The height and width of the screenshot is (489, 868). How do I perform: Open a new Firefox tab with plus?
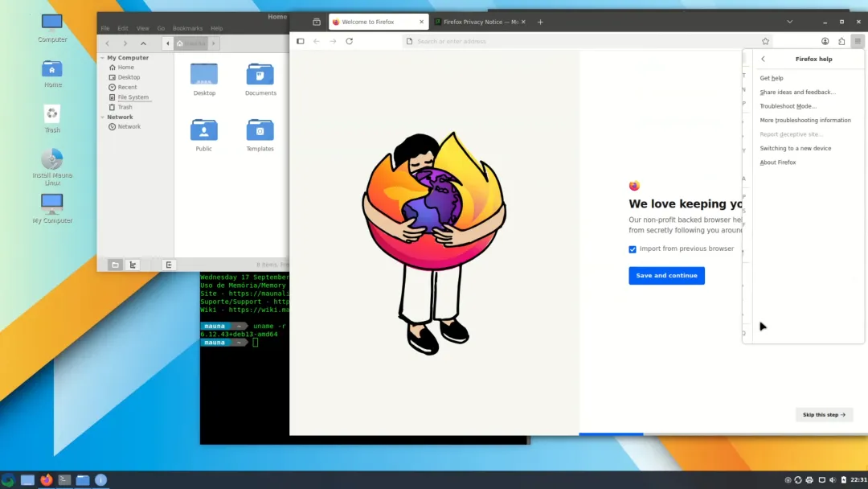pos(540,23)
